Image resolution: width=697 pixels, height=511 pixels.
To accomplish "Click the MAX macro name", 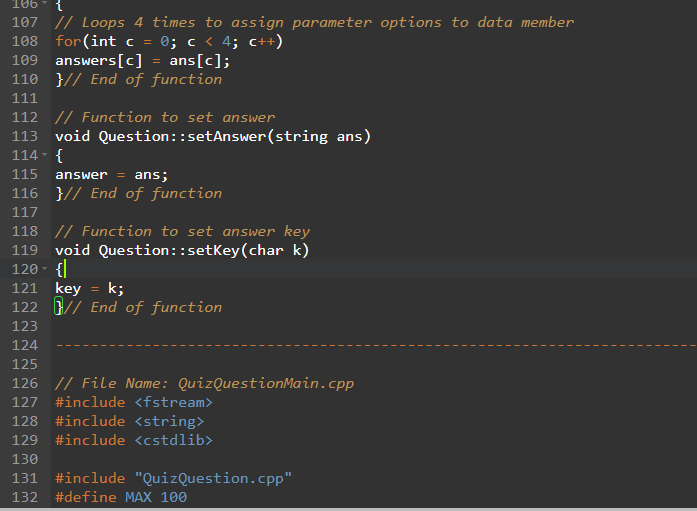I will coord(137,497).
